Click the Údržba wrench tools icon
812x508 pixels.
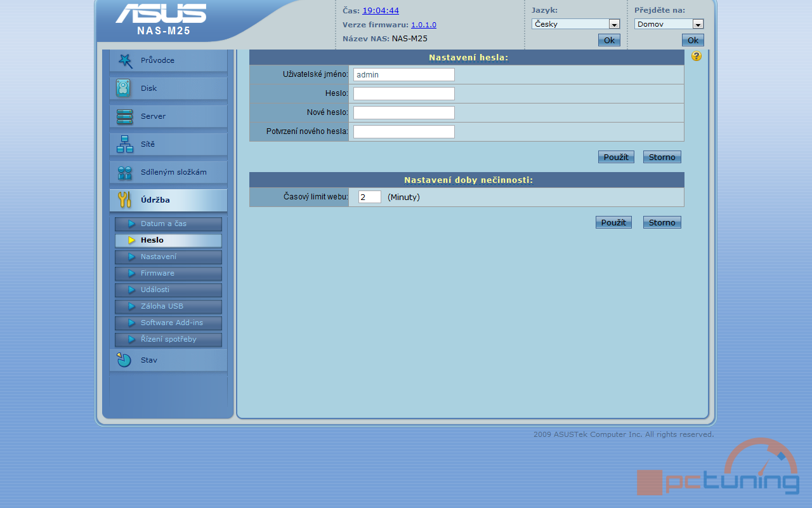coord(124,200)
